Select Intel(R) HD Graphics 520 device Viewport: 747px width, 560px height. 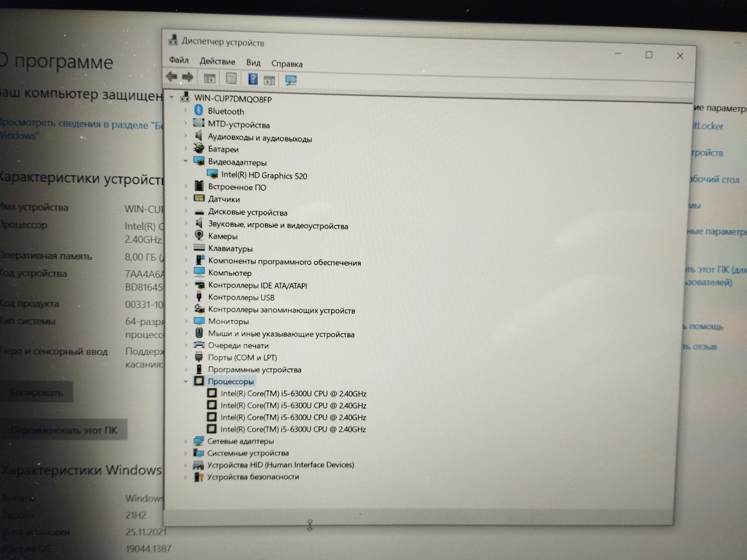264,175
